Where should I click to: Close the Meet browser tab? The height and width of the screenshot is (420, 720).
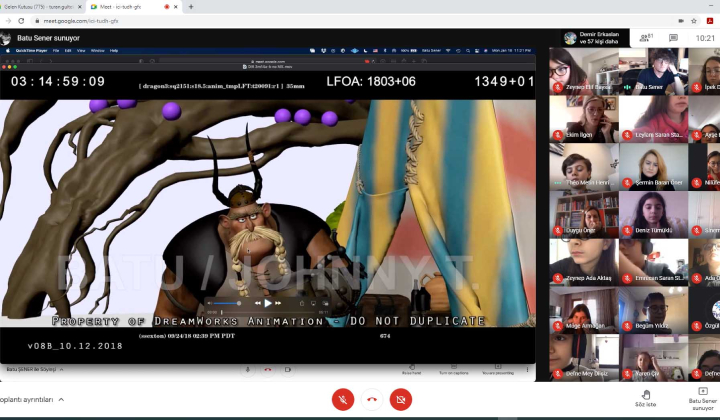tap(175, 7)
